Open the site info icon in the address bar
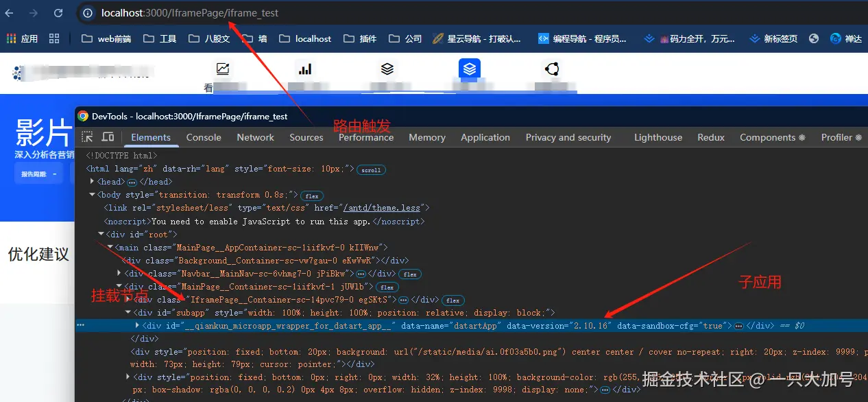868x402 pixels. tap(87, 13)
